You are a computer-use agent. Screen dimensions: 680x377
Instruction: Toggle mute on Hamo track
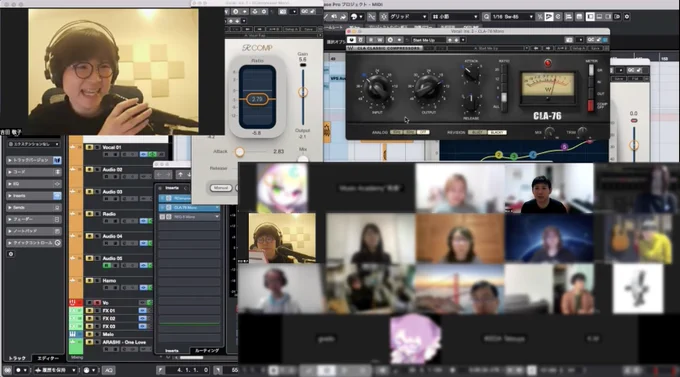(x=89, y=281)
